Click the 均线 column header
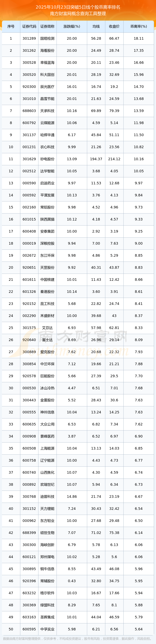This screenshot has height=644, width=156. click(96, 26)
